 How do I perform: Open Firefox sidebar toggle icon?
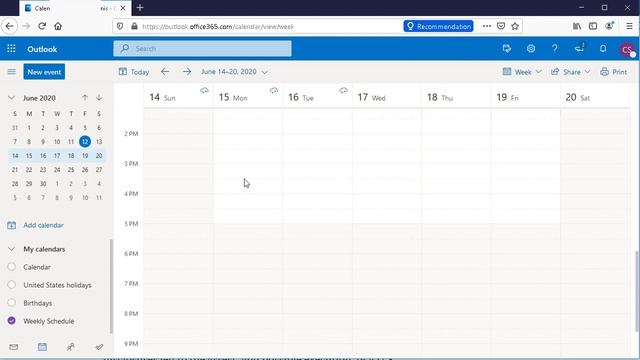coord(593,26)
